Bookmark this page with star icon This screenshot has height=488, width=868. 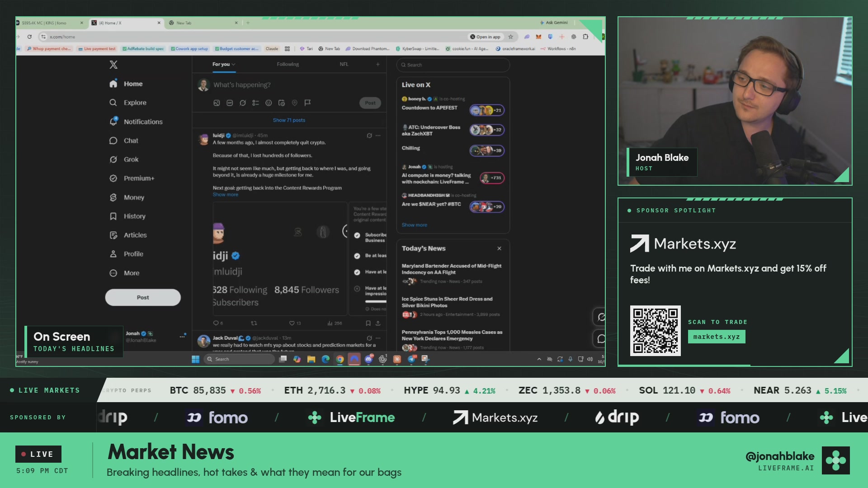[511, 37]
